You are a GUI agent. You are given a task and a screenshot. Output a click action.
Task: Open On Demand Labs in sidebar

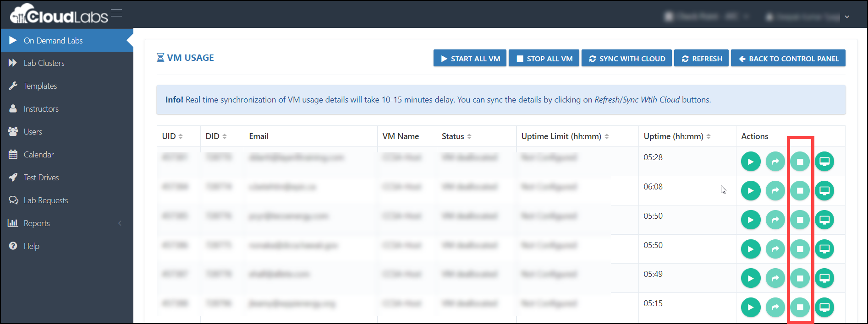[67, 40]
